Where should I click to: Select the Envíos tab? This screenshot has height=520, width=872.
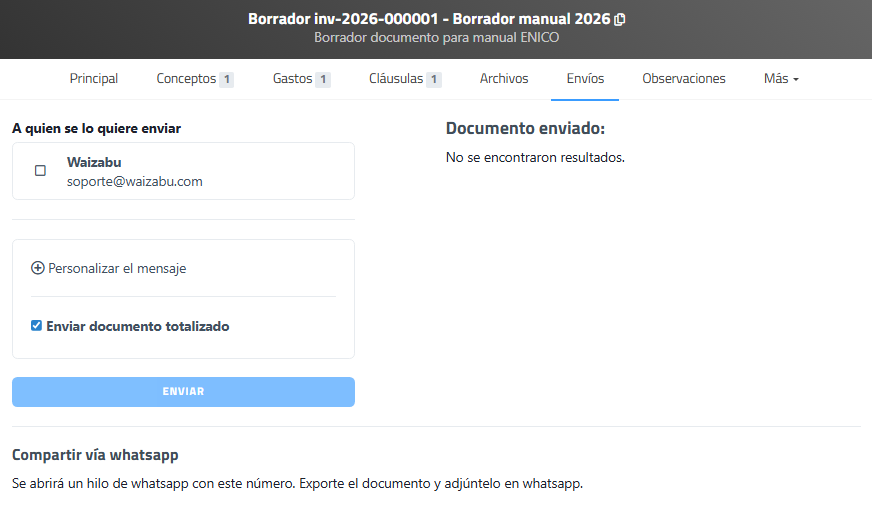585,79
